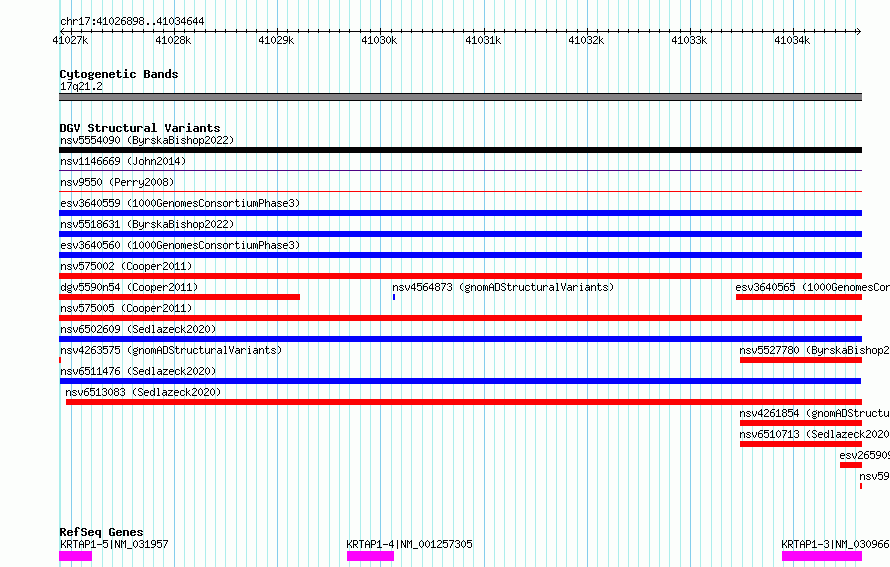Click KRTAP1-3 magenta gene block
Screen dimensions: 890x567
pos(822,556)
